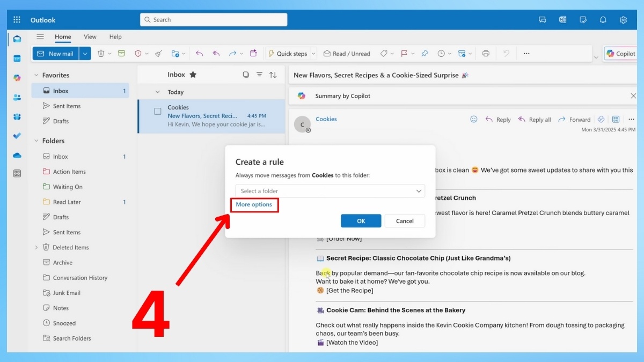Toggle the Inbox favorite star

click(193, 75)
